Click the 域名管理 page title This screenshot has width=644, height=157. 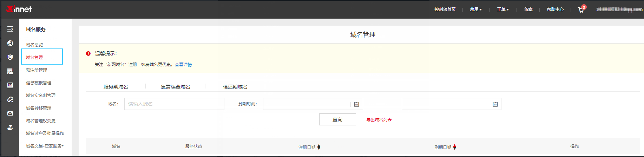click(x=363, y=34)
